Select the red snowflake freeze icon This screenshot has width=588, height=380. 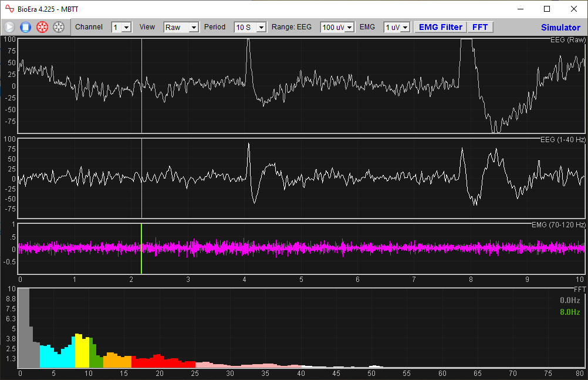40,26
